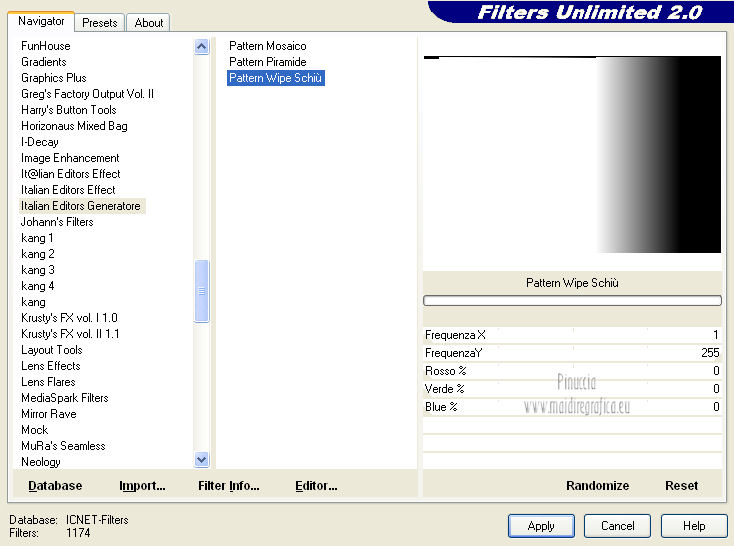
Task: Select Pattern Wipe Schiù filter
Action: pyautogui.click(x=276, y=78)
